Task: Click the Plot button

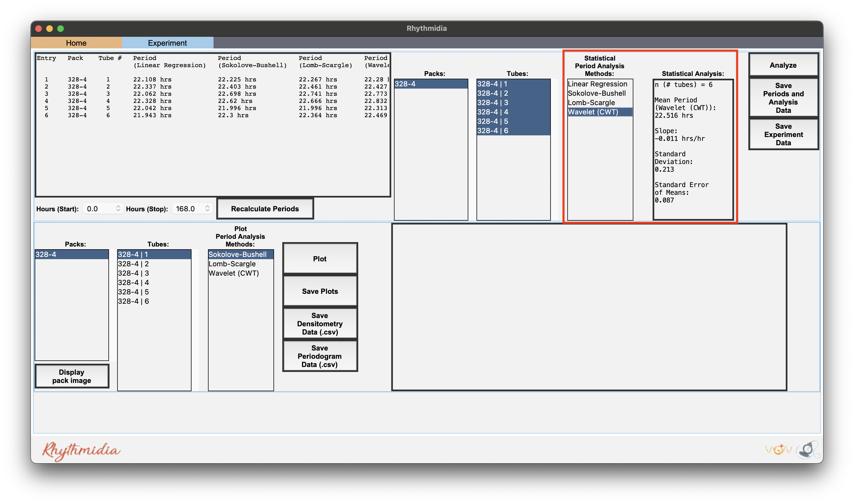Action: point(320,259)
